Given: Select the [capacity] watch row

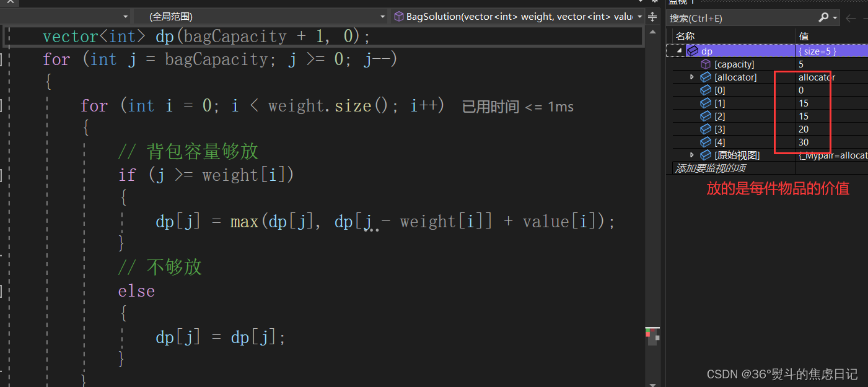Looking at the screenshot, I should pos(734,64).
